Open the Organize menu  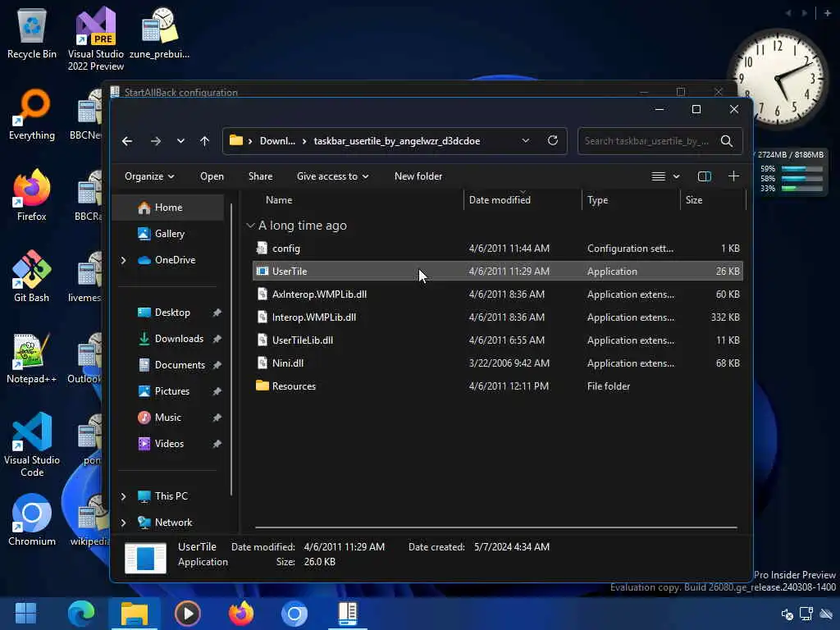[149, 176]
